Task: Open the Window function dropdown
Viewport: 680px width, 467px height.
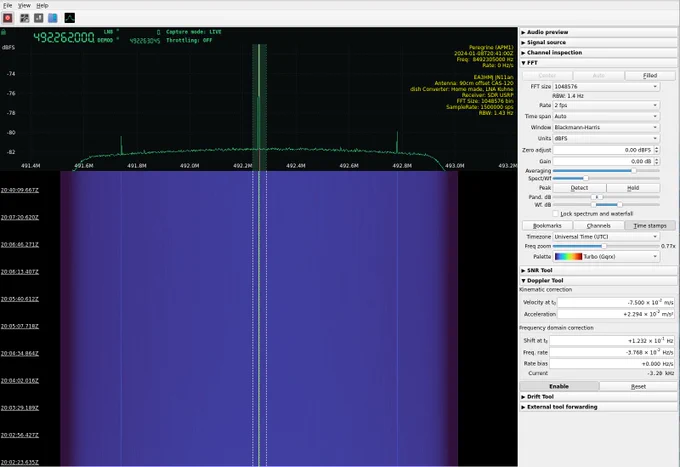Action: pyautogui.click(x=606, y=127)
